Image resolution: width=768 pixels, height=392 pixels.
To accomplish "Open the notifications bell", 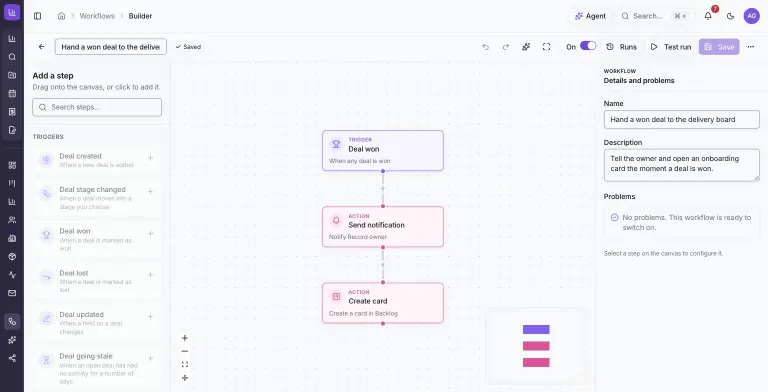I will click(708, 16).
